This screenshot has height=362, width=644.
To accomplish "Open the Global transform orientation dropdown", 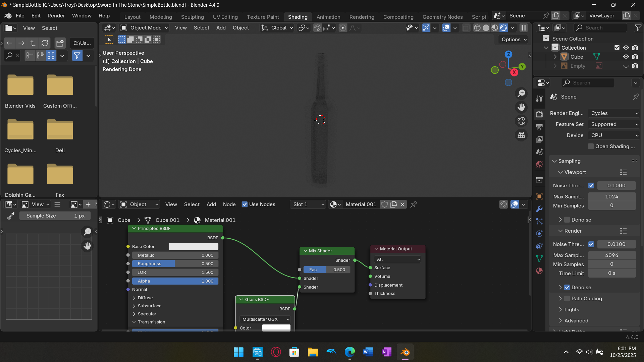I will (277, 28).
